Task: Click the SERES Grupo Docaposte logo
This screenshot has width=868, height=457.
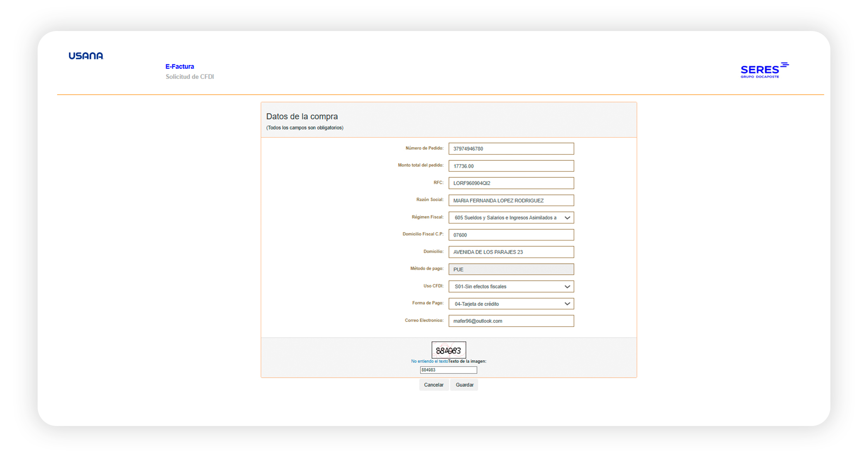Action: [x=764, y=71]
